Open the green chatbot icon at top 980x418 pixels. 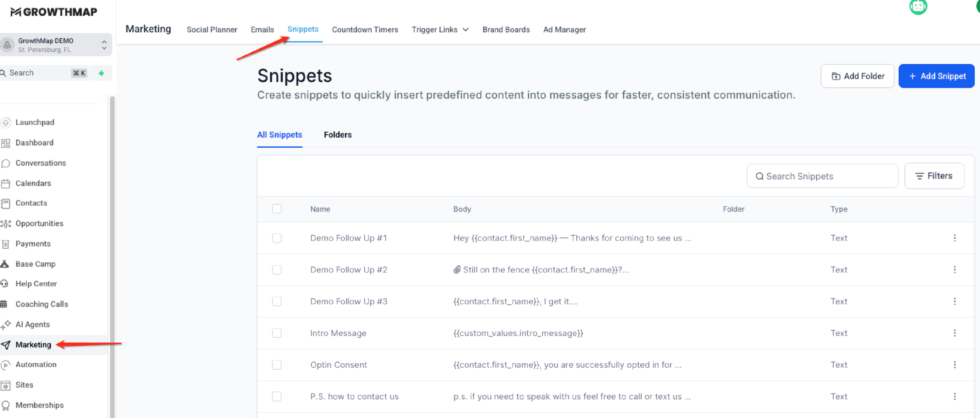coord(918,7)
